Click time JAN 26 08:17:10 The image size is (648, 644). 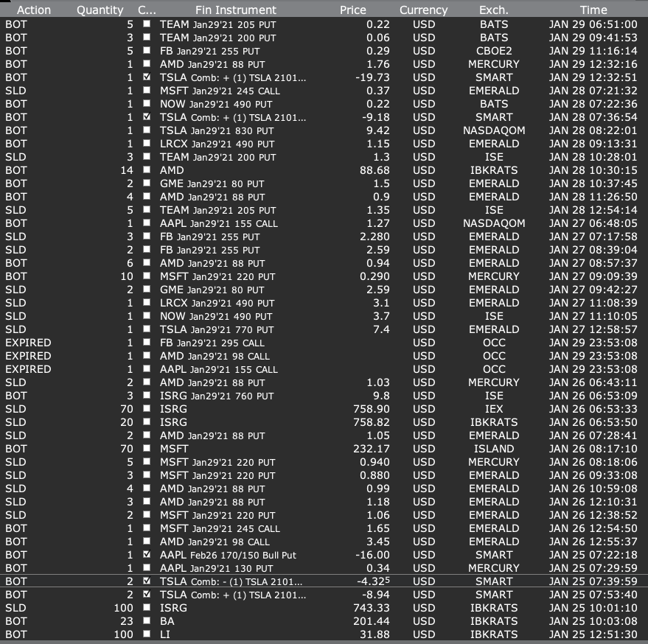pyautogui.click(x=593, y=449)
